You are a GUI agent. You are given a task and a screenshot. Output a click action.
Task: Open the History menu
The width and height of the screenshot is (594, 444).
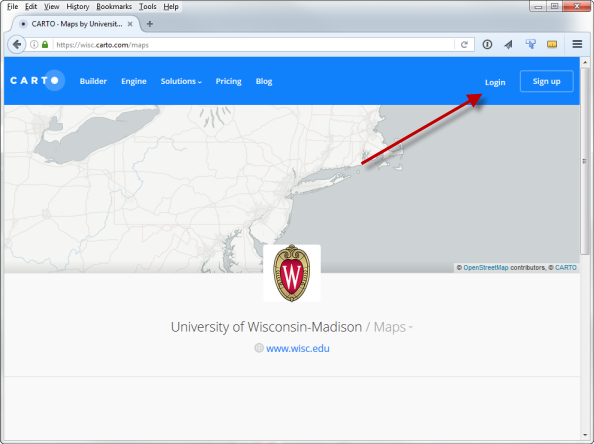78,6
